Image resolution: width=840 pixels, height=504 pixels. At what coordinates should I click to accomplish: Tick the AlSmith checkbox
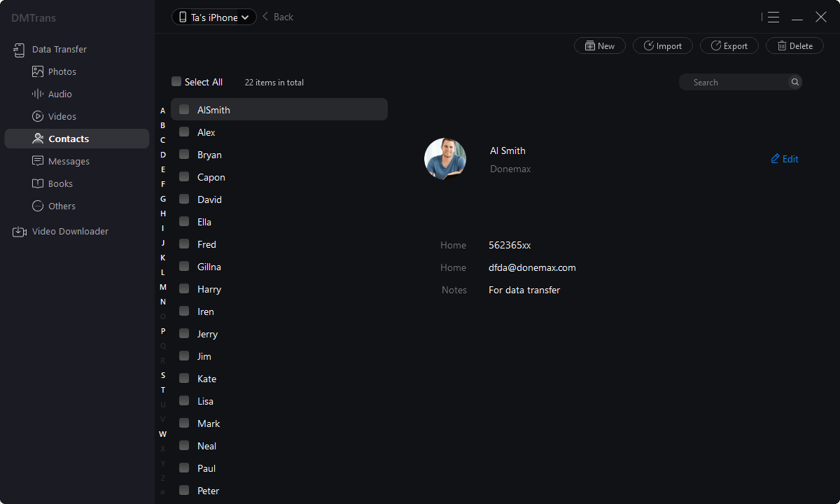[184, 109]
